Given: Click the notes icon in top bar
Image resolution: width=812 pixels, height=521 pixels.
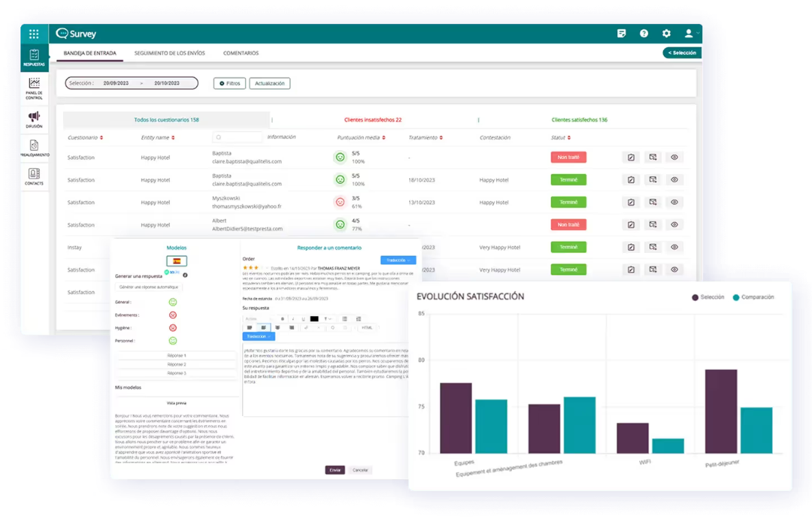Looking at the screenshot, I should pos(622,34).
